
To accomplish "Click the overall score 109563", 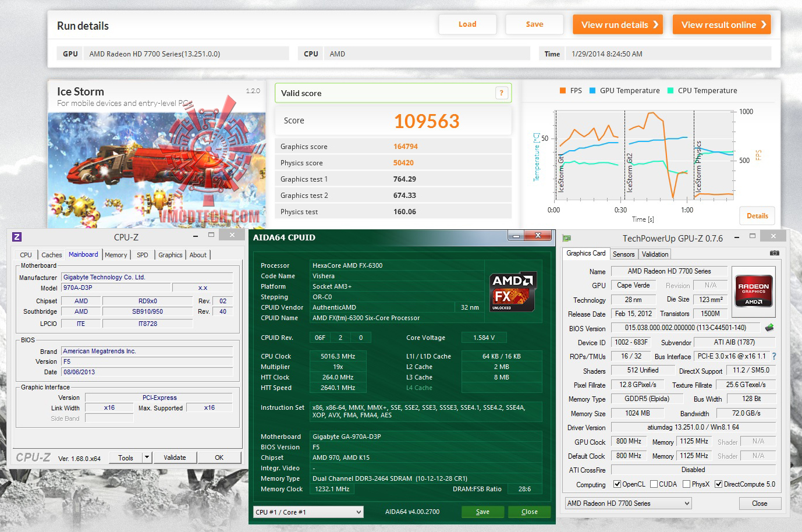I will tap(427, 121).
